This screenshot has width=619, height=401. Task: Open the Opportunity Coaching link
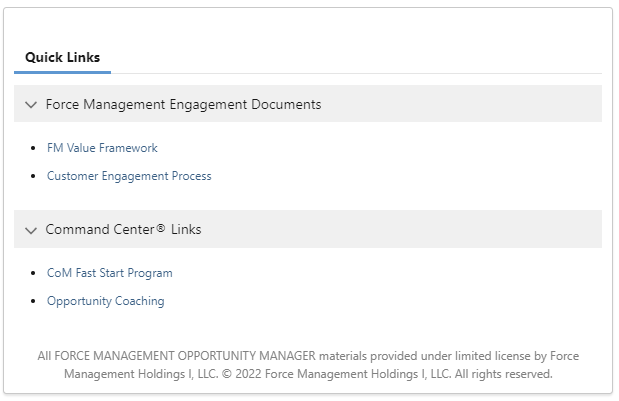[x=105, y=301]
